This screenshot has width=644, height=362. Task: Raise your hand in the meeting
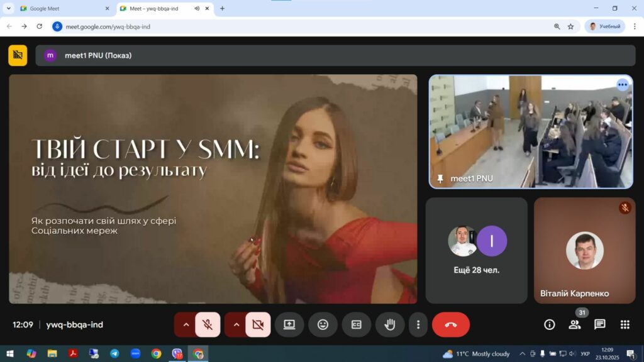coord(390,324)
